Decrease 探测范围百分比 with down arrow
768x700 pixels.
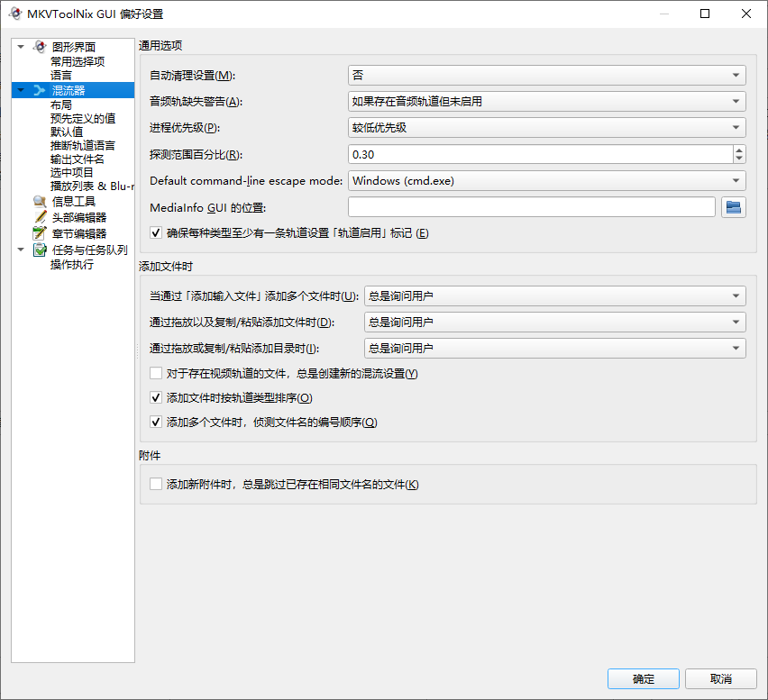coord(739,159)
